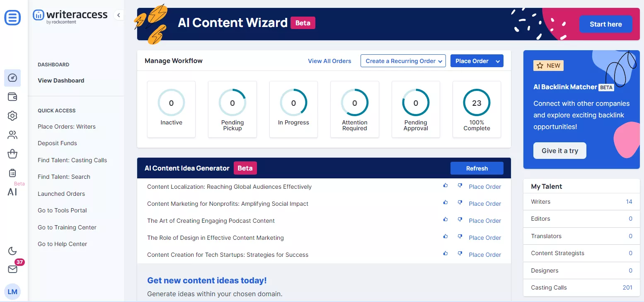The image size is (644, 302).
Task: Open the AI Beta sidebar icon
Action: (x=12, y=192)
